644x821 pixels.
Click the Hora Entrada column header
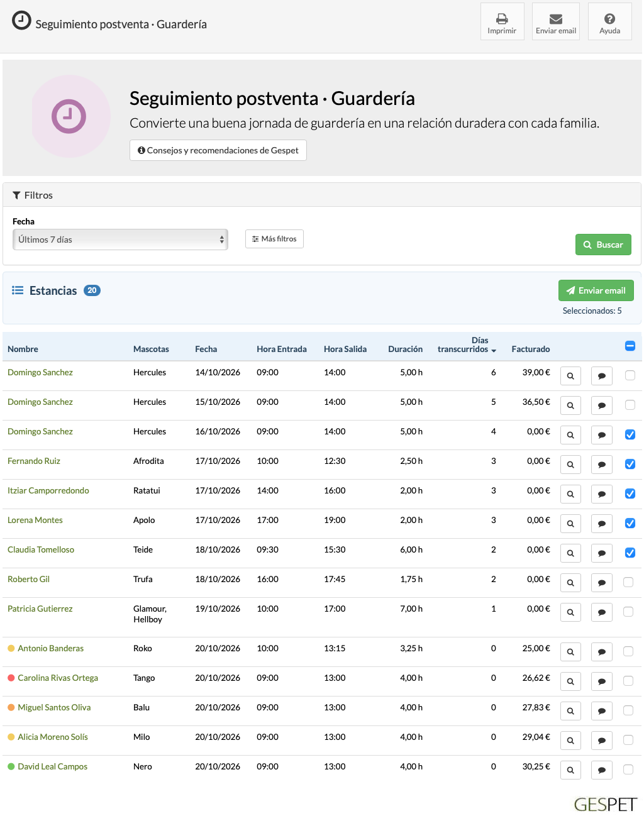click(282, 349)
